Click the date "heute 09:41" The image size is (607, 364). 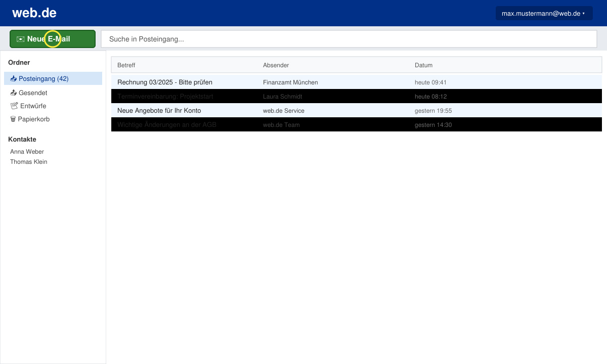430,82
